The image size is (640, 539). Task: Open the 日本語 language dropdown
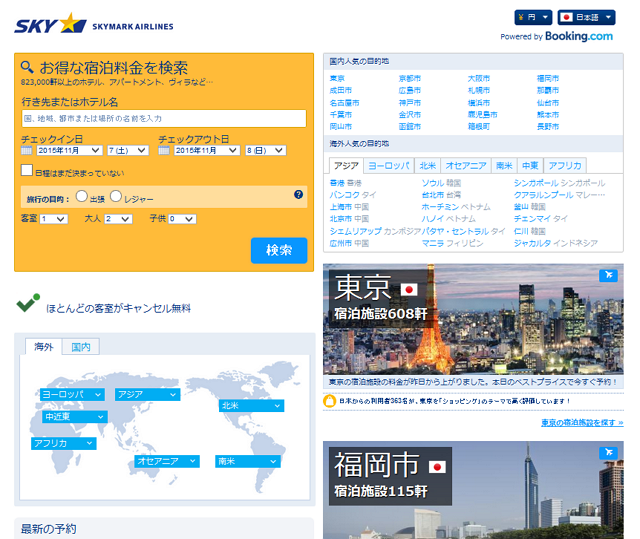pyautogui.click(x=587, y=17)
